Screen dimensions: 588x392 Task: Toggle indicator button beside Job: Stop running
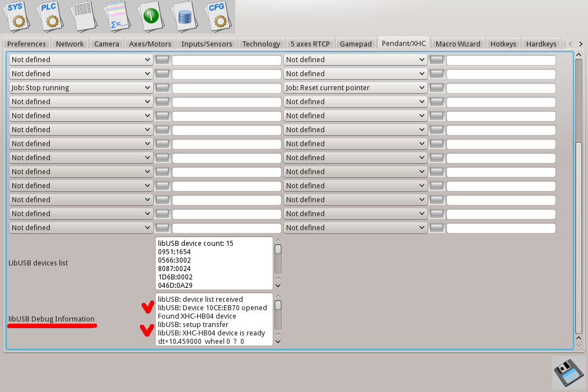pos(162,87)
